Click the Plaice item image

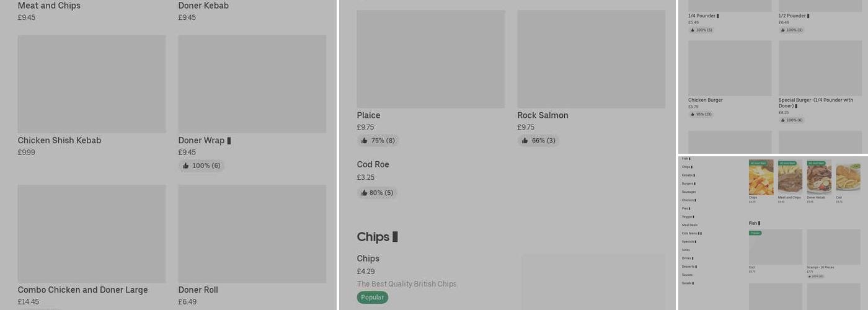pos(430,59)
